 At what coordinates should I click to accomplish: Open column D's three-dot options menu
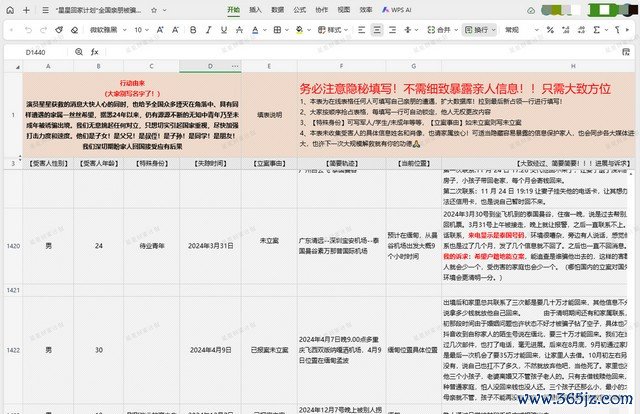point(235,66)
